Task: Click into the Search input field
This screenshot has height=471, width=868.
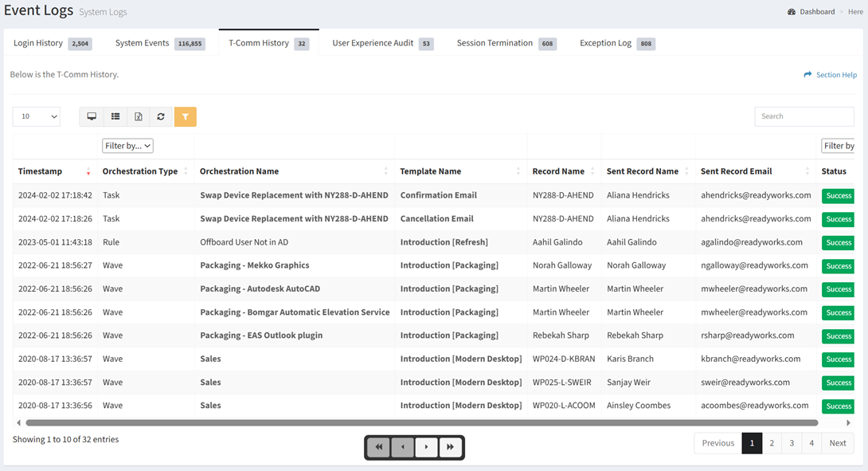Action: pyautogui.click(x=804, y=116)
